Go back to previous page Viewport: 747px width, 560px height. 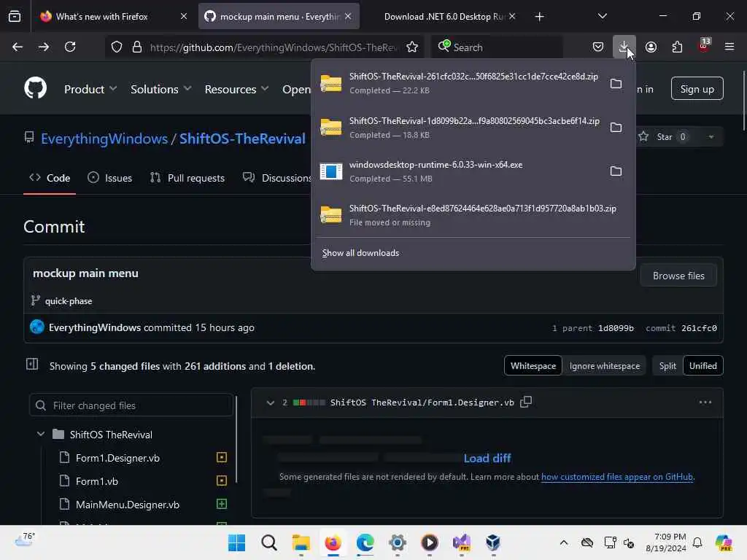click(18, 47)
